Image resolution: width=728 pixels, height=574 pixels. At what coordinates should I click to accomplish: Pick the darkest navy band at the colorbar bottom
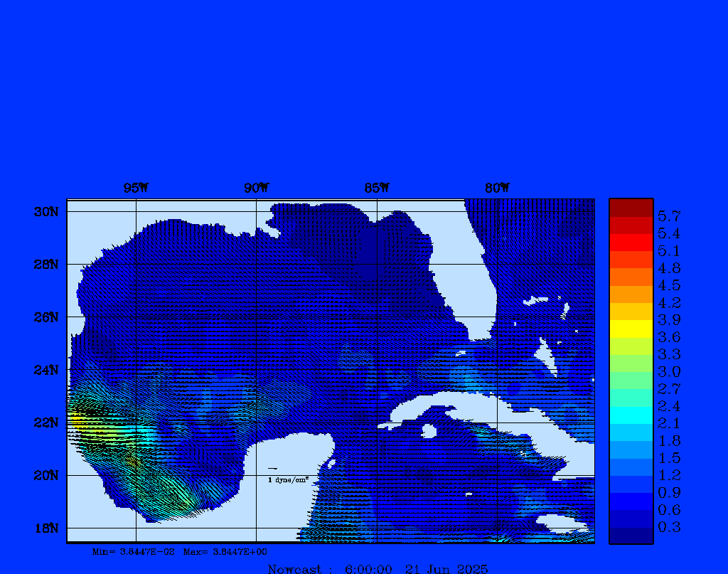[x=631, y=536]
